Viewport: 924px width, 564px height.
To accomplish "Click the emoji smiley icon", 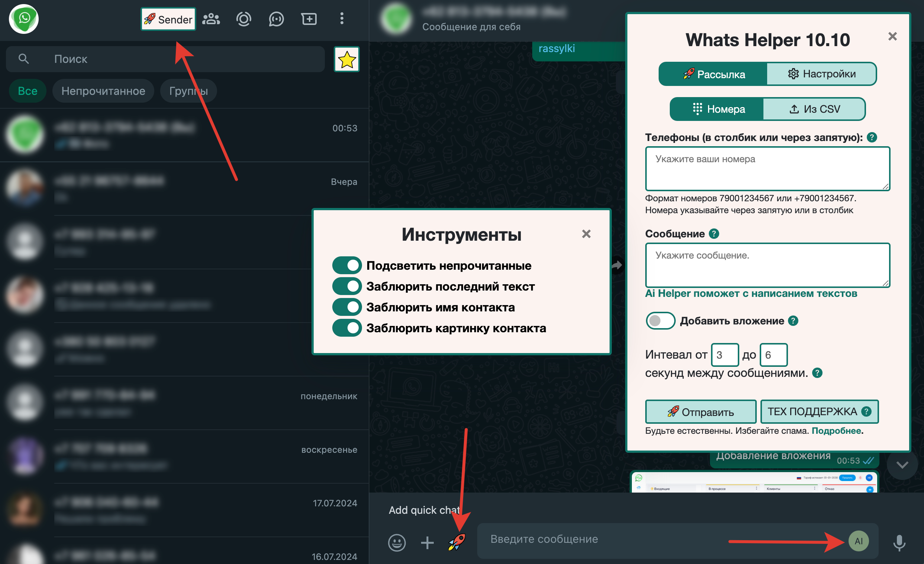I will (397, 542).
